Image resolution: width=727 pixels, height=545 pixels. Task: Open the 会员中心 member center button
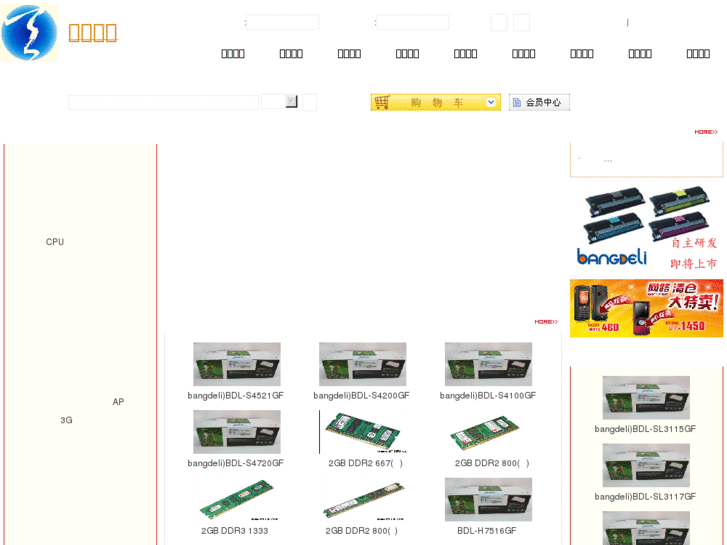coord(539,103)
